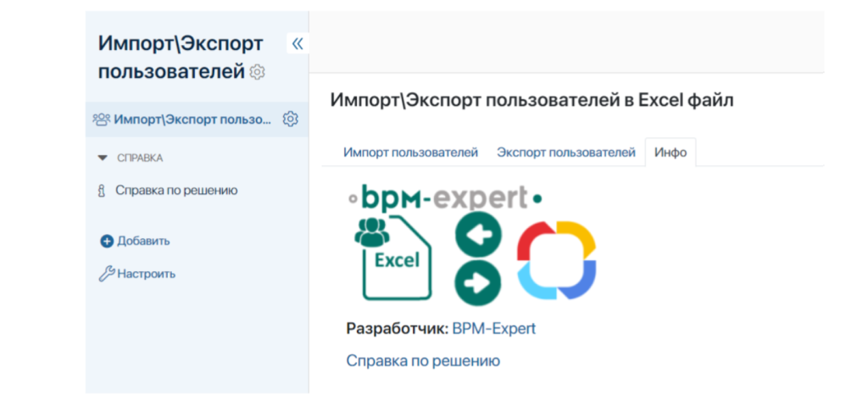Switch to the Экспорт пользователей tab
Viewport: 868px width, 400px height.
coord(565,153)
